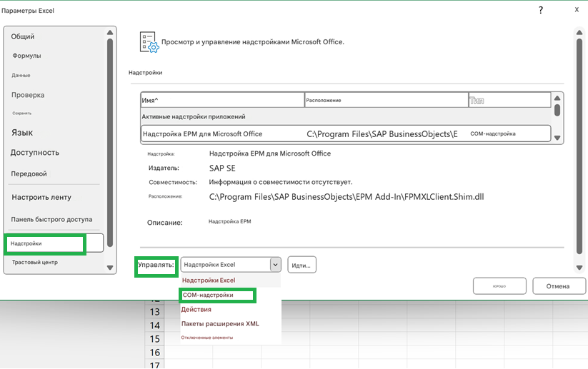This screenshot has height=369, width=588.
Task: Click the main pane scrollbar thumb
Action: point(579,148)
